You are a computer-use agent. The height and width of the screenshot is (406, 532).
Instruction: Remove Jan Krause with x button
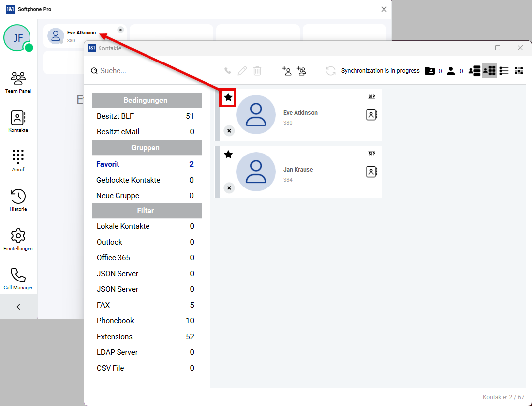[x=229, y=188]
